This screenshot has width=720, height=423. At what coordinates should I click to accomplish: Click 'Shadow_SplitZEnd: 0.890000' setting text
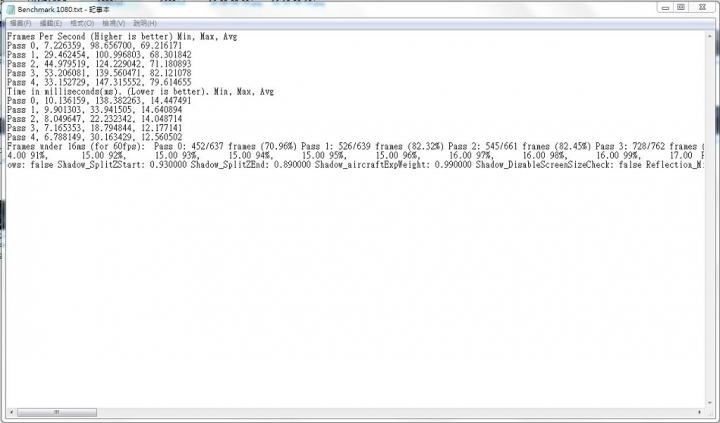click(x=251, y=165)
